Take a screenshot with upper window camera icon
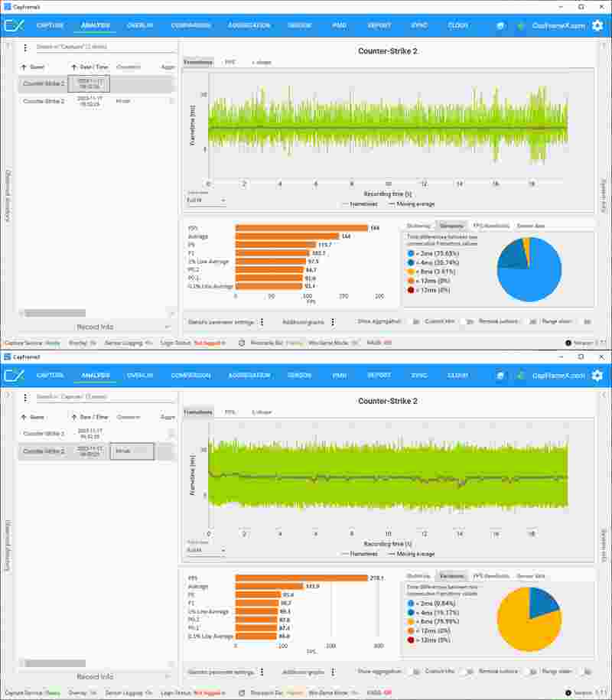The width and height of the screenshot is (612, 700). [500, 26]
